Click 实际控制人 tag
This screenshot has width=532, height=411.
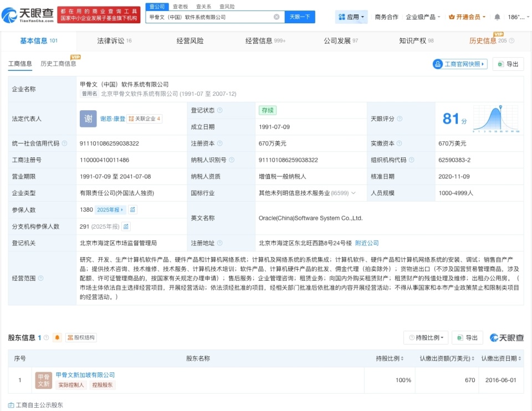(x=71, y=385)
